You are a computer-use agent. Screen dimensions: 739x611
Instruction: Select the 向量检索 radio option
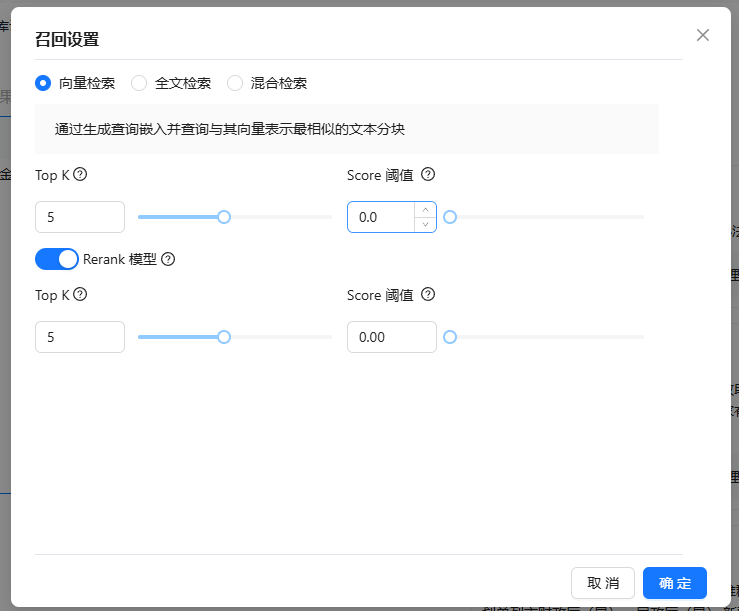click(x=43, y=83)
